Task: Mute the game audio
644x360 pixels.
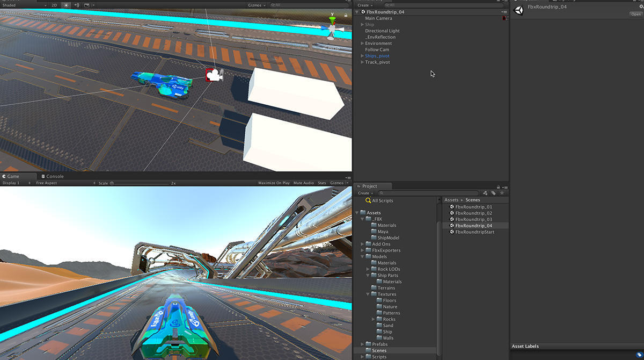Action: coord(303,183)
